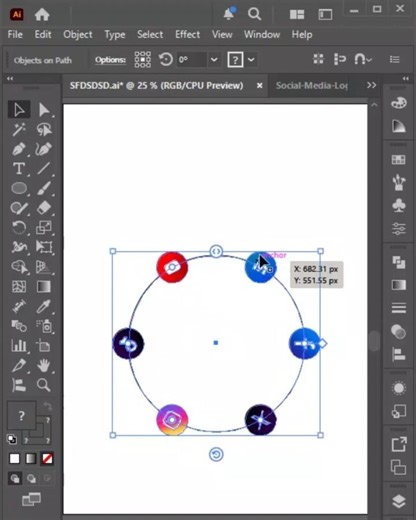Expand hidden document tabs chevron
The image size is (416, 520).
371,85
